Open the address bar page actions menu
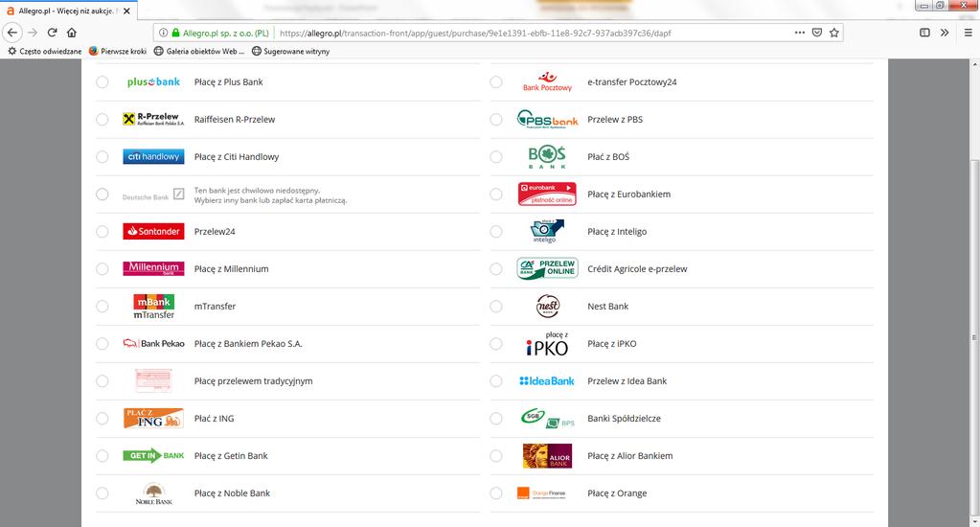980x527 pixels. pyautogui.click(x=799, y=33)
